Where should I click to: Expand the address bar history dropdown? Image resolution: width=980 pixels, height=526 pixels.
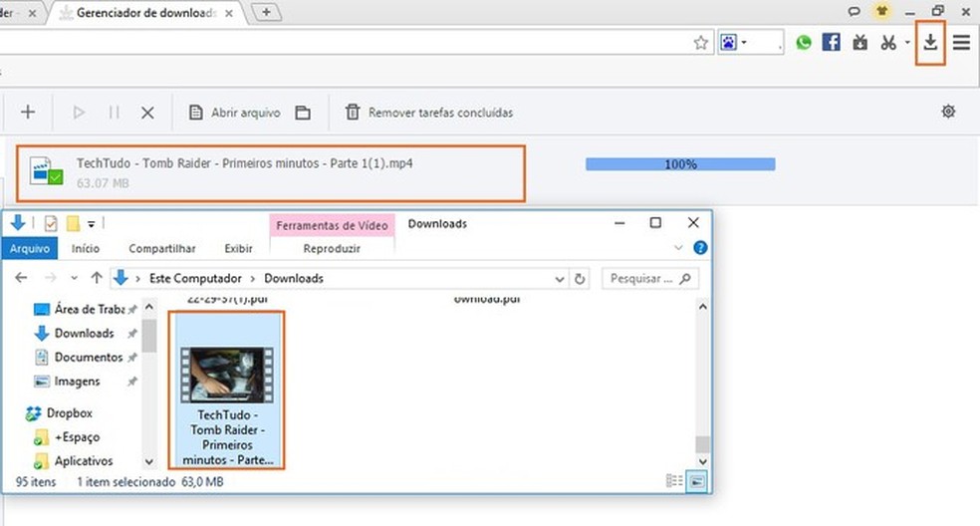tap(560, 279)
